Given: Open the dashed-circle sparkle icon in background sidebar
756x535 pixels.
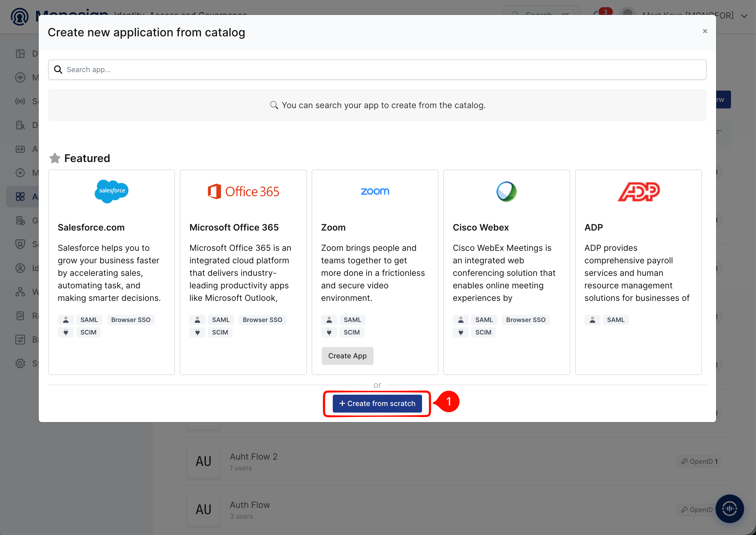Looking at the screenshot, I should [x=21, y=173].
